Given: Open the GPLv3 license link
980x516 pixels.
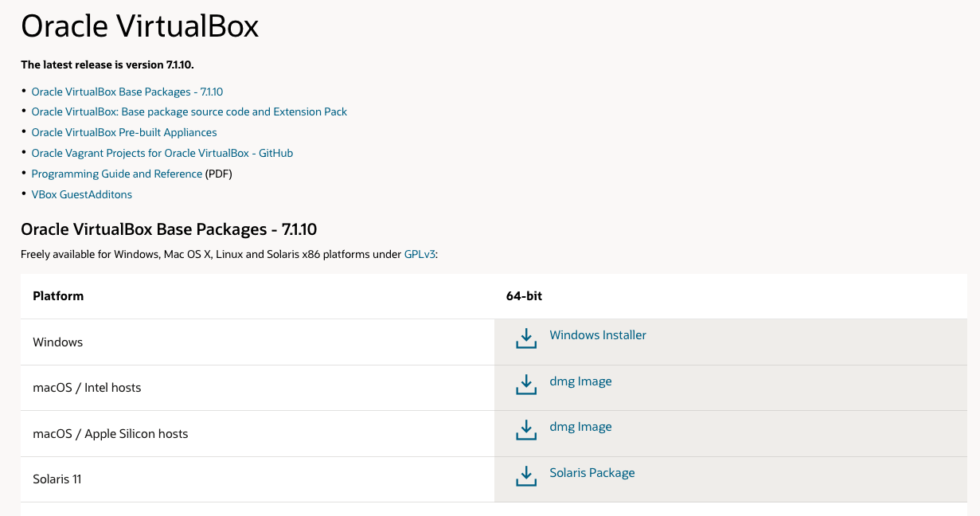Looking at the screenshot, I should click(x=420, y=254).
